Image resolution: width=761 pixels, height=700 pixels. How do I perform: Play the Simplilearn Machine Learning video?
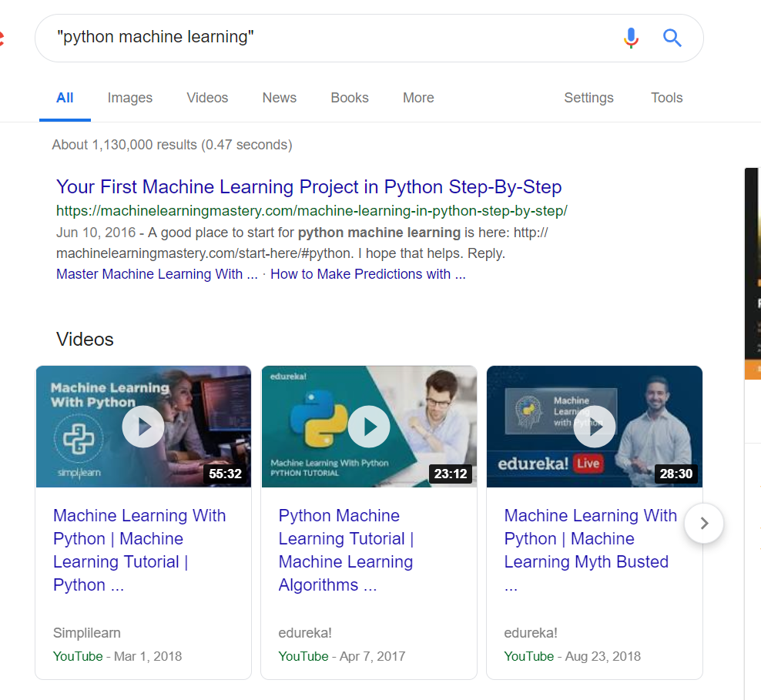coord(143,427)
